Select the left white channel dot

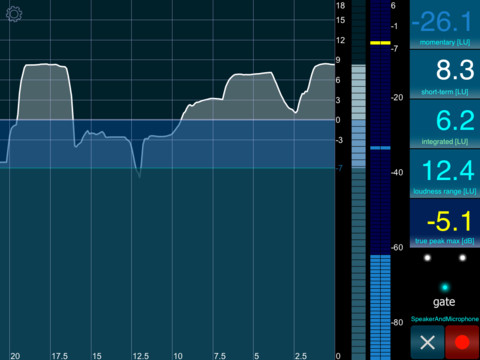coord(427,258)
